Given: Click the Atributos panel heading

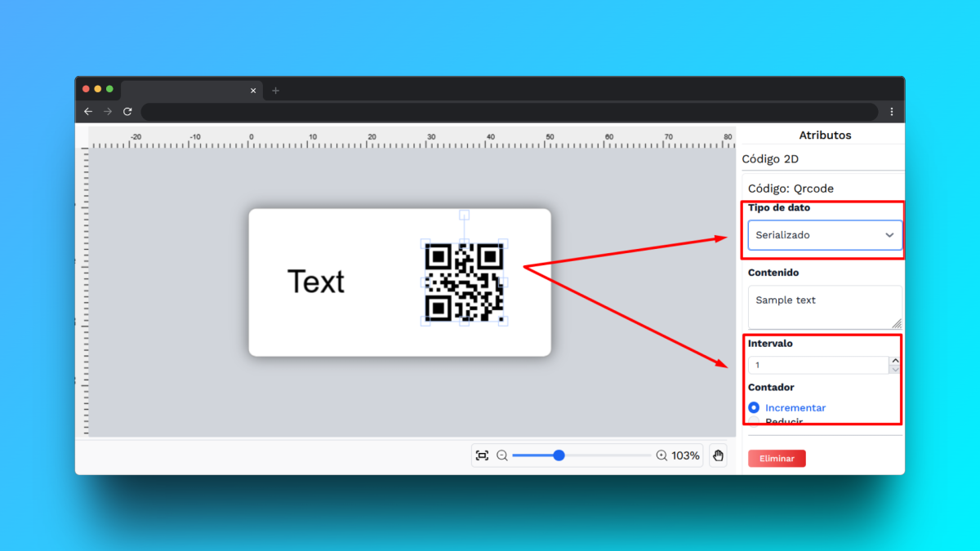Looking at the screenshot, I should tap(825, 136).
